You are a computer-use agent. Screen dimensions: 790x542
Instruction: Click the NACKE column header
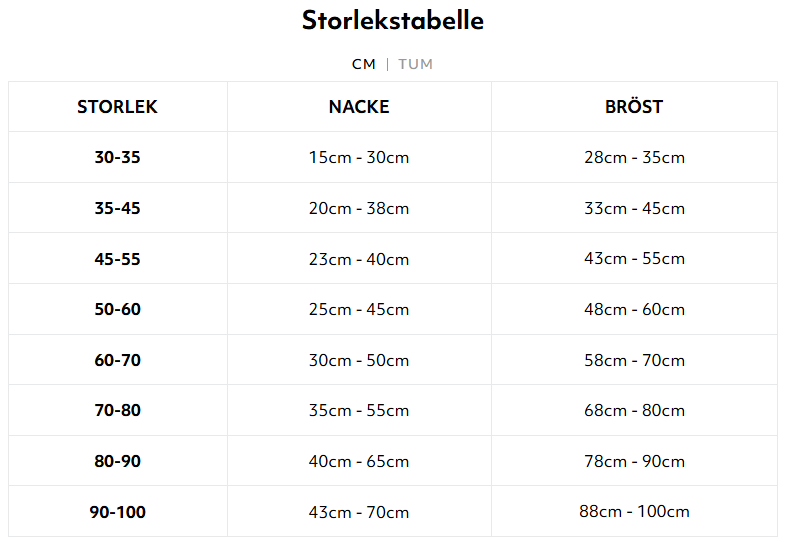[x=359, y=107]
